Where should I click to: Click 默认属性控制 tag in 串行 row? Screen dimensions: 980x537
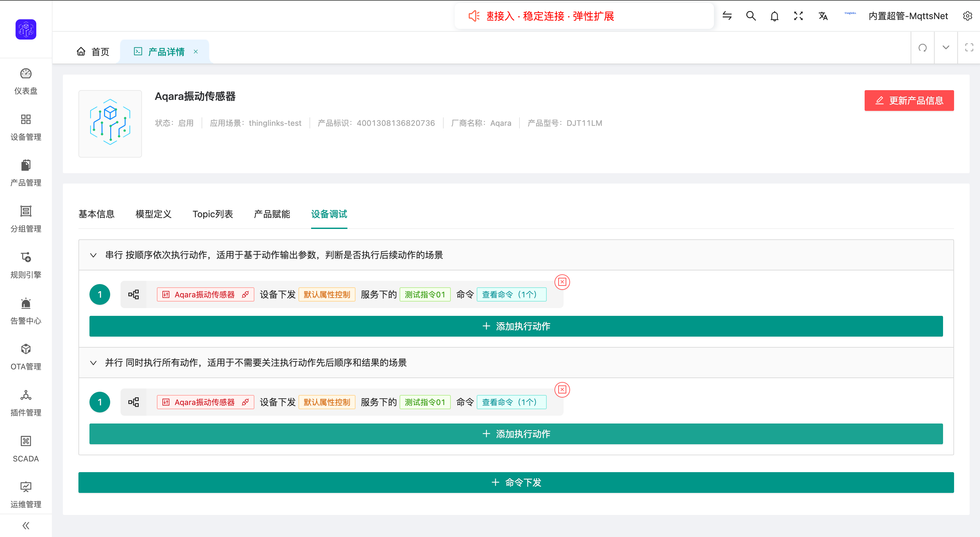point(327,294)
